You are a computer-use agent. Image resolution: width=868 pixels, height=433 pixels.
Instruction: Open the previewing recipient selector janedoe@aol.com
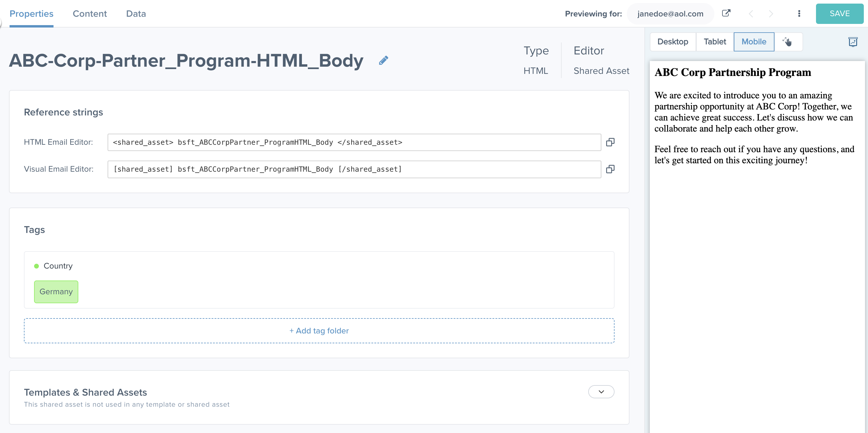coord(670,13)
